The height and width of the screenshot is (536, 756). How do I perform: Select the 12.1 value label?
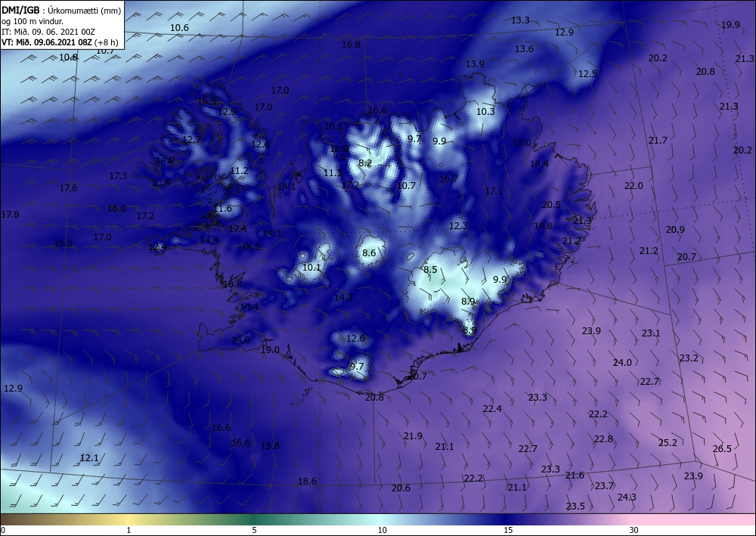point(89,458)
